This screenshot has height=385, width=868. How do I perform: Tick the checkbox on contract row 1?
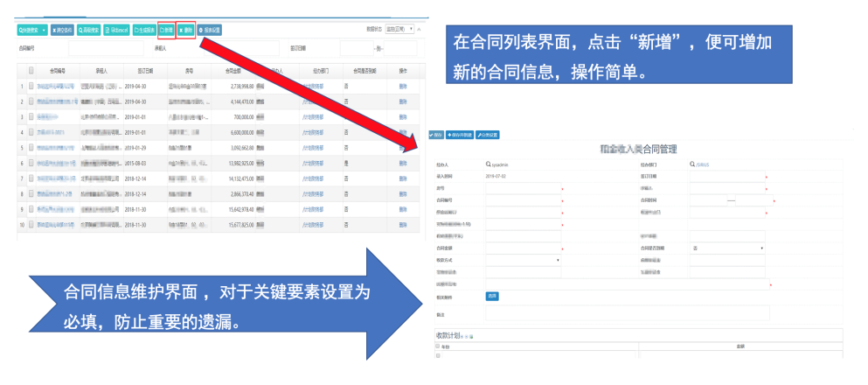pos(31,87)
